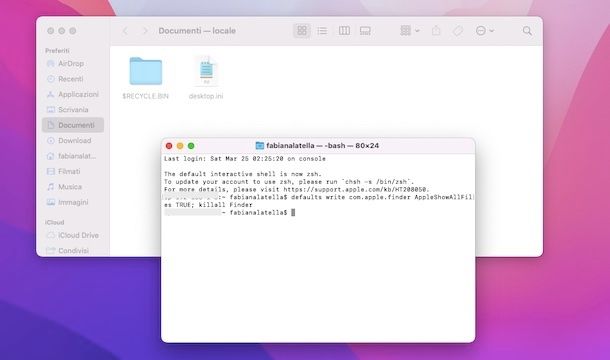This screenshot has height=360, width=610.
Task: Click 'The default interactive shell is now zsh.' line
Action: [243, 174]
